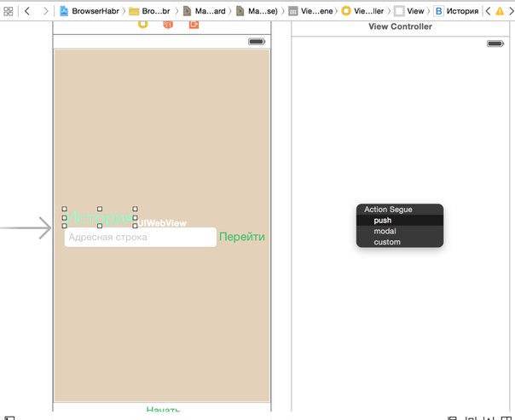Jump to previous issue arrow
Image resolution: width=515 pixels, height=420 pixels.
coord(488,11)
